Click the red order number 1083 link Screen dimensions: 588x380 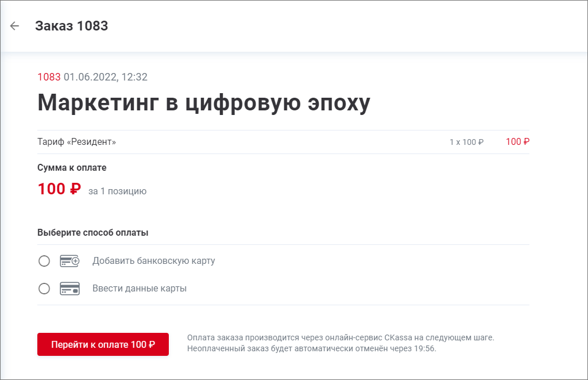point(49,77)
